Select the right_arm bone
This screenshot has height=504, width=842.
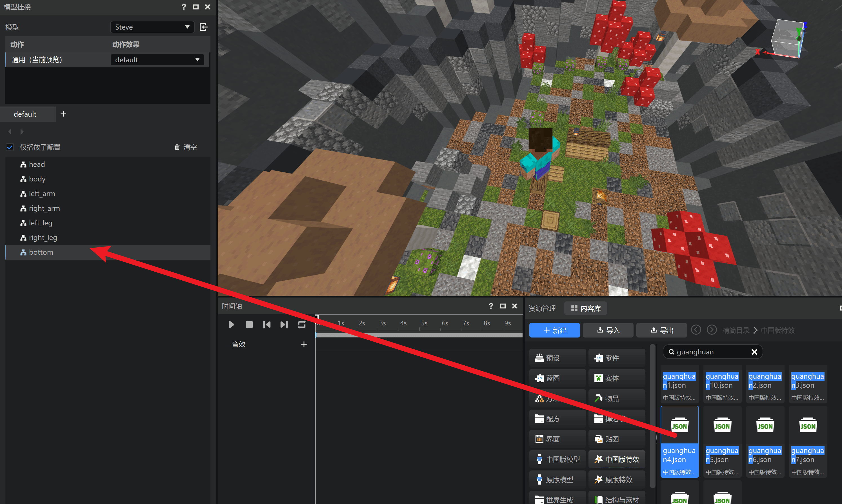[108, 208]
